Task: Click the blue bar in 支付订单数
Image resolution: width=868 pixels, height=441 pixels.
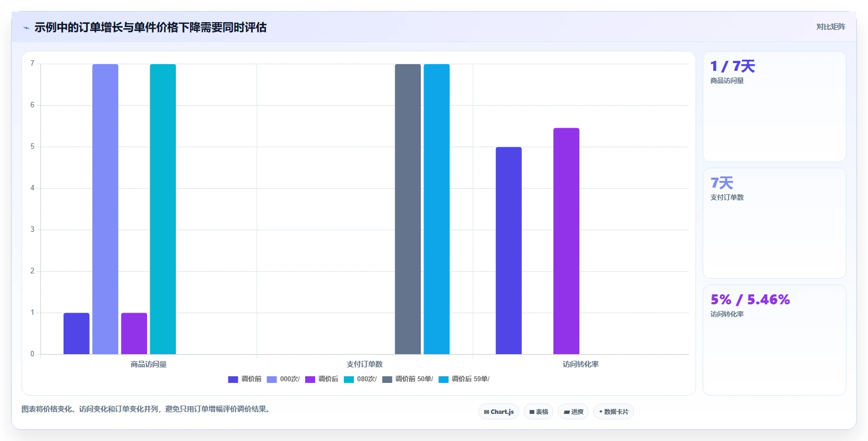Action: click(437, 209)
